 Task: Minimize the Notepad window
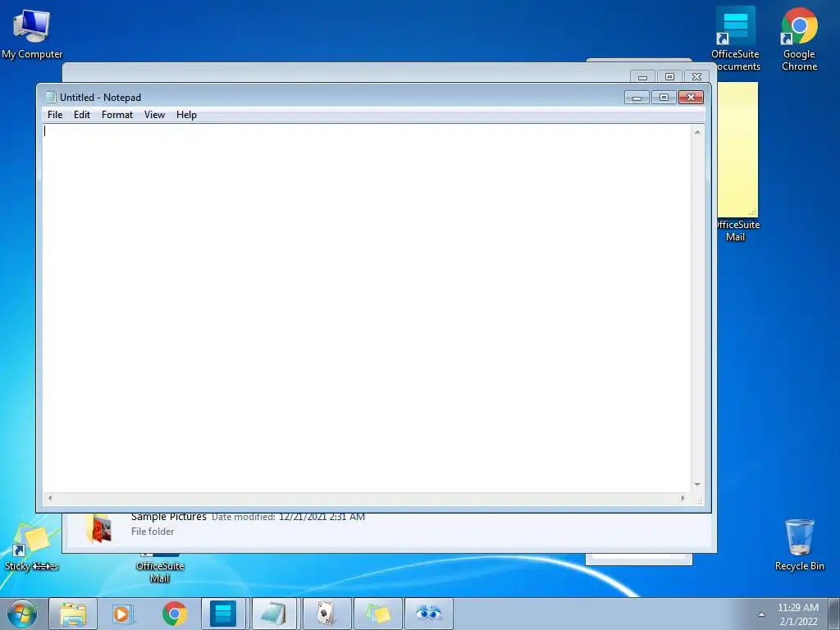click(x=637, y=98)
